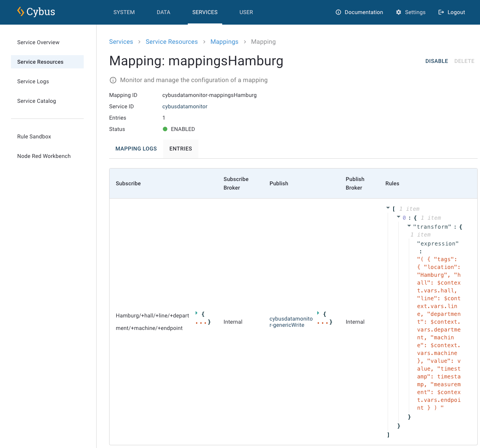Click the Logout arrow icon
This screenshot has width=480, height=448.
(441, 12)
